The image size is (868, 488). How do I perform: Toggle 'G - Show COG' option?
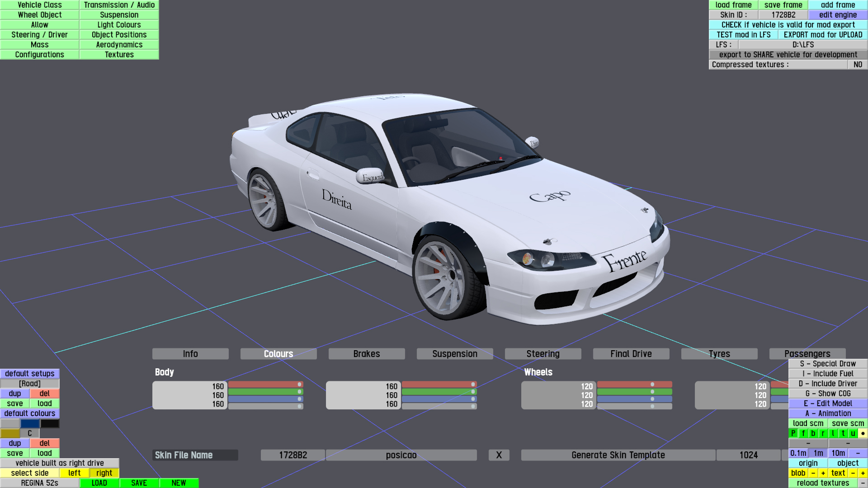828,394
